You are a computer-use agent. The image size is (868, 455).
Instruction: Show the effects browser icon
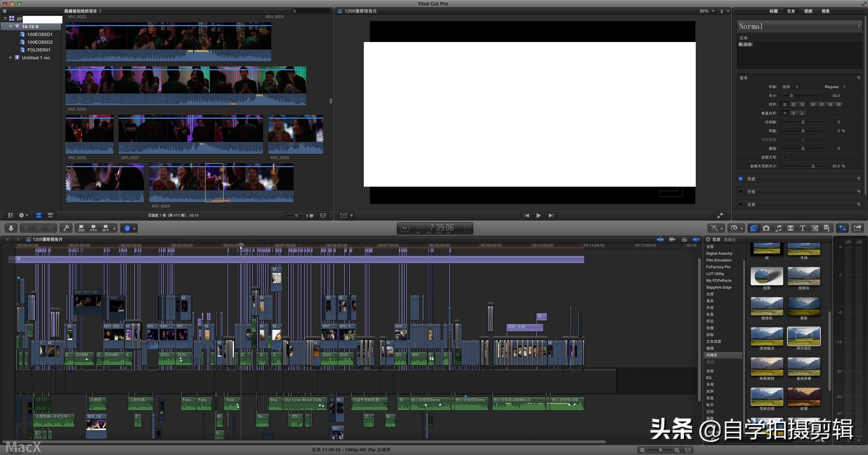(x=753, y=228)
